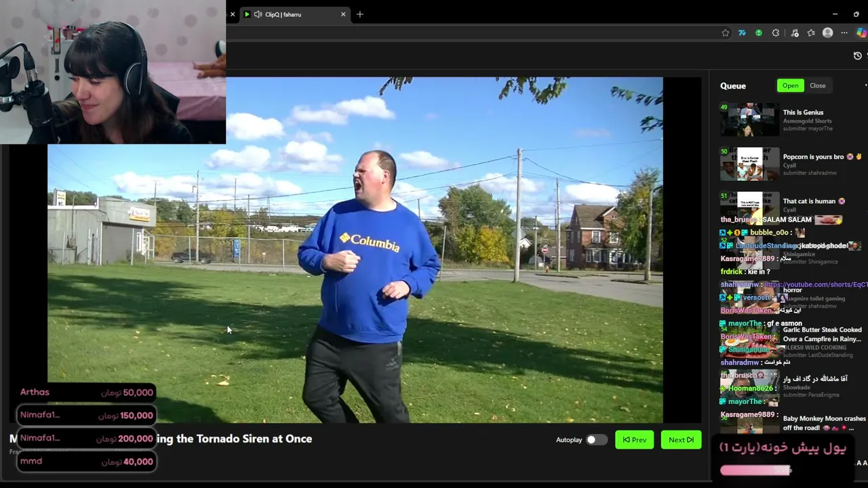Open the 'Popcorn is yours bro' thumbnail
868x488 pixels.
[749, 164]
